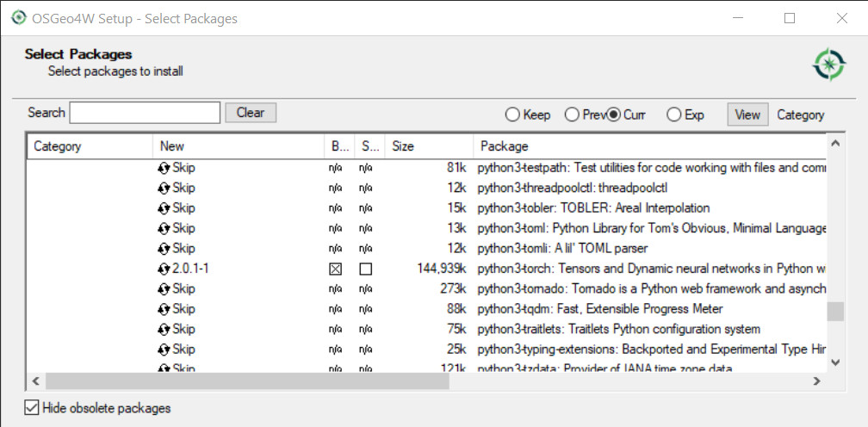Click the cycle icon for python3-tqdm
The width and height of the screenshot is (868, 427).
(x=164, y=309)
